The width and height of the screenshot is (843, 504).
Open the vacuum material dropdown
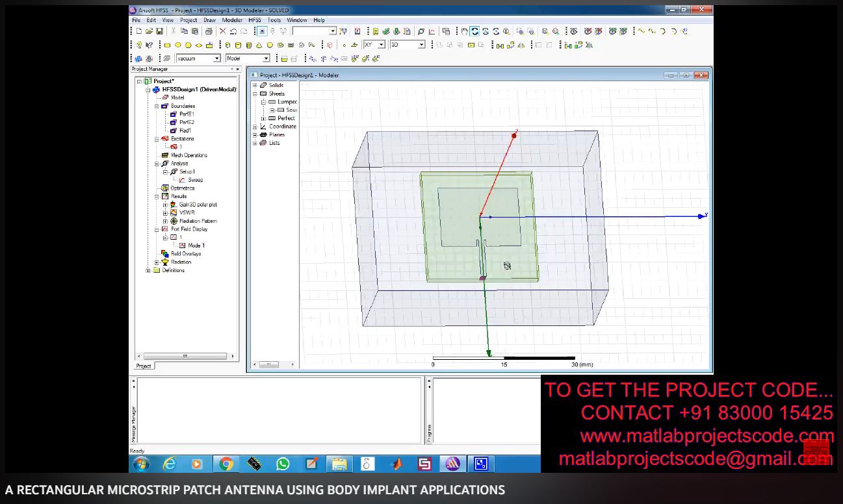point(217,58)
